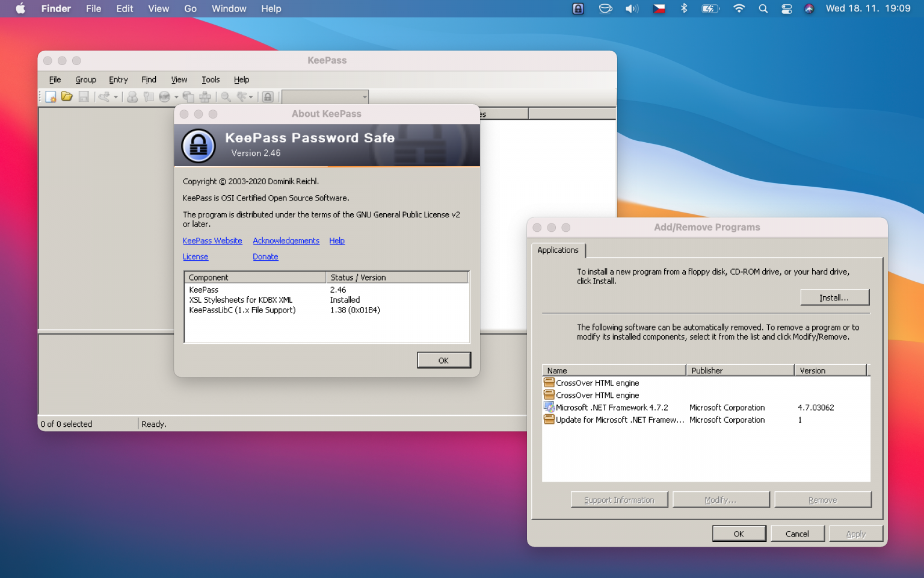
Task: Follow the KeePass Website link
Action: click(x=212, y=241)
